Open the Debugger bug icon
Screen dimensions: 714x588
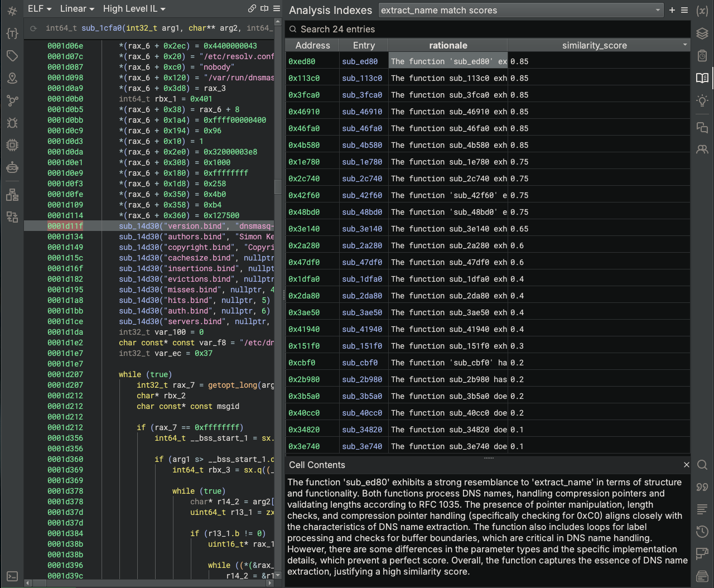[x=12, y=123]
